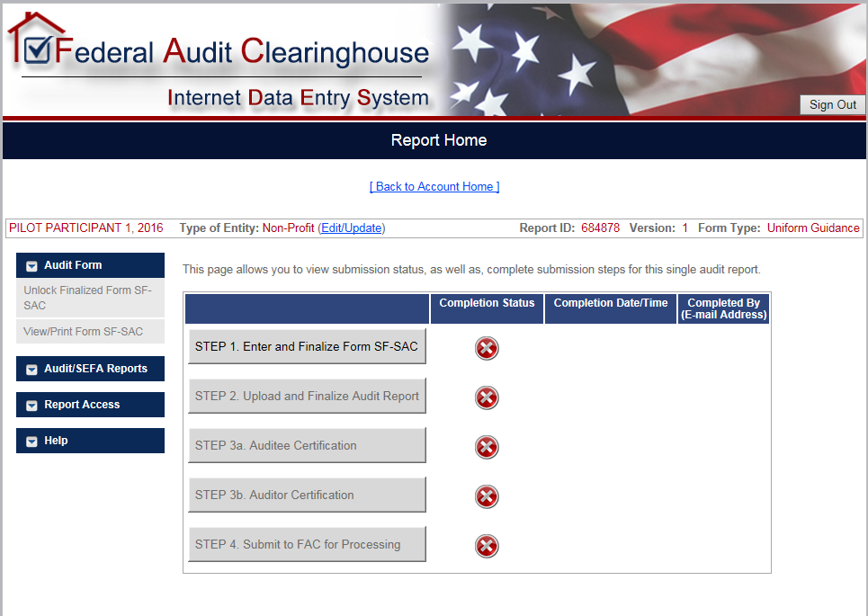Click the Completed By (E-mail Address) header
The width and height of the screenshot is (868, 616).
pos(723,308)
